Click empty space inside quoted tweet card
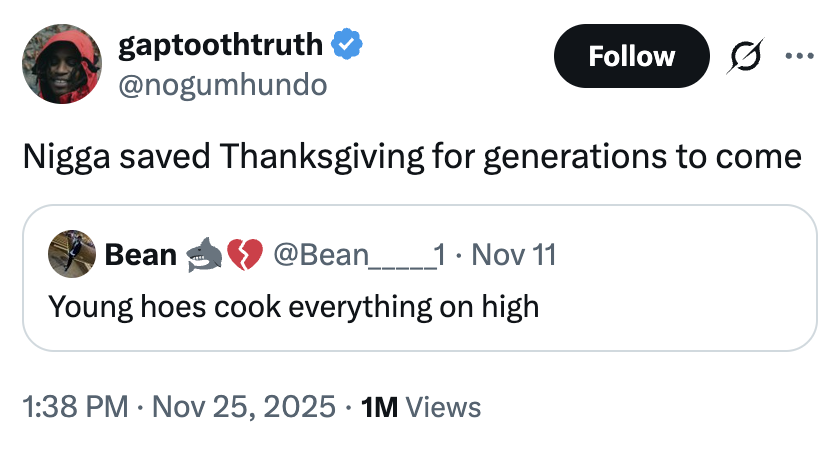This screenshot has height=452, width=838. pyautogui.click(x=680, y=300)
